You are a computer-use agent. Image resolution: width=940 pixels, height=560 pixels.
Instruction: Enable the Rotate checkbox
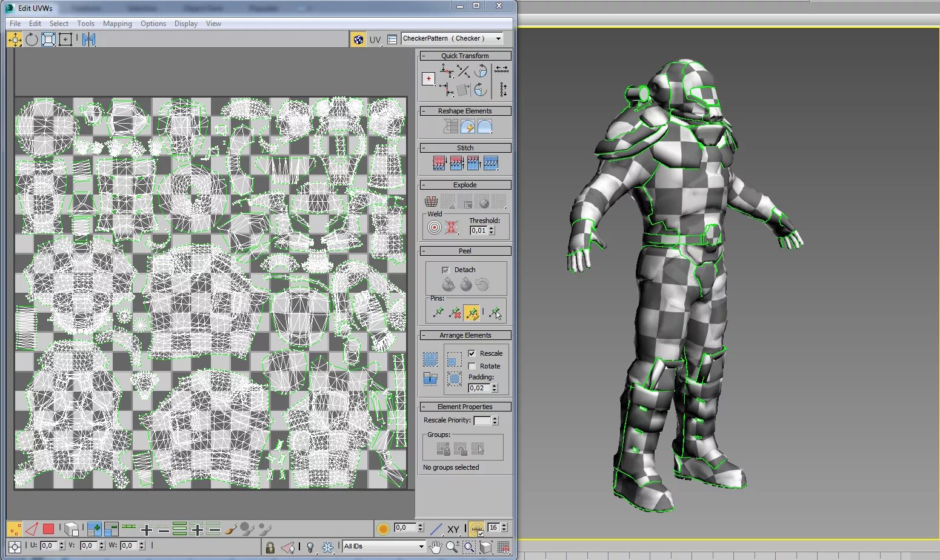point(472,366)
